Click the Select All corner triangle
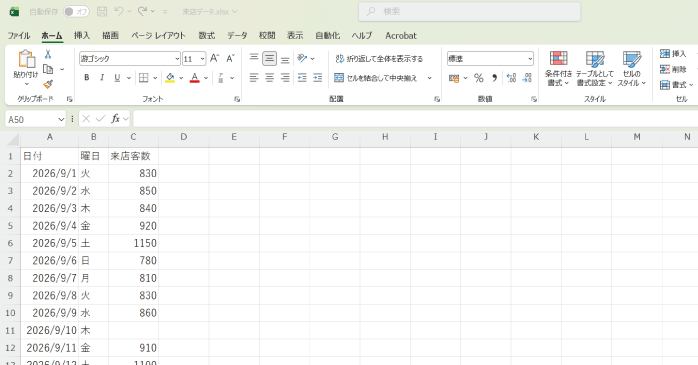 13,139
